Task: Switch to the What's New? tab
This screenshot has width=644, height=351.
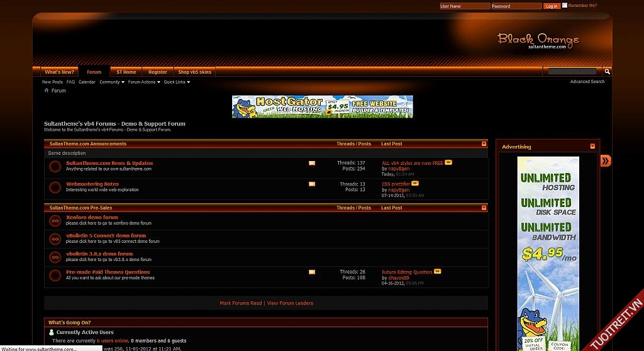Action: click(59, 72)
